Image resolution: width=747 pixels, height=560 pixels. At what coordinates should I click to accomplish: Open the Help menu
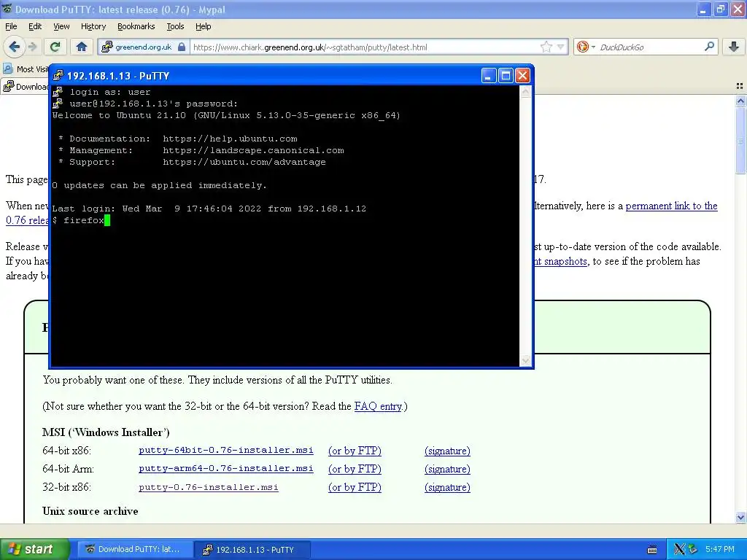pyautogui.click(x=203, y=26)
